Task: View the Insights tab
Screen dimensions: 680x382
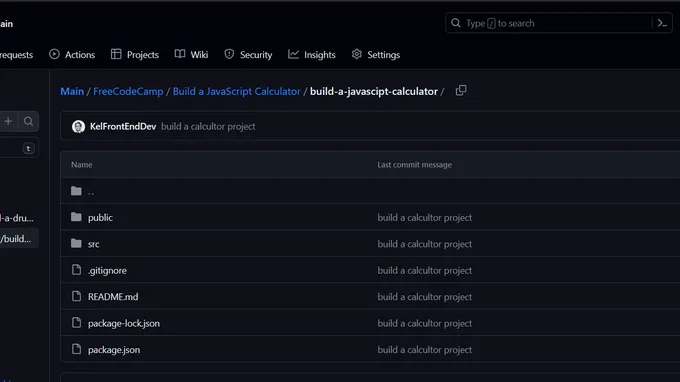Action: click(312, 55)
